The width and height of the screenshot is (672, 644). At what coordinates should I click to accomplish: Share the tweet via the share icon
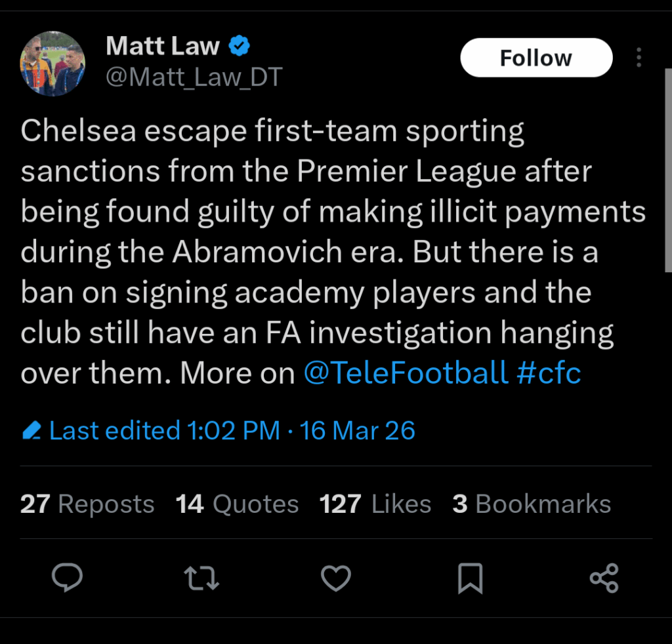click(603, 578)
